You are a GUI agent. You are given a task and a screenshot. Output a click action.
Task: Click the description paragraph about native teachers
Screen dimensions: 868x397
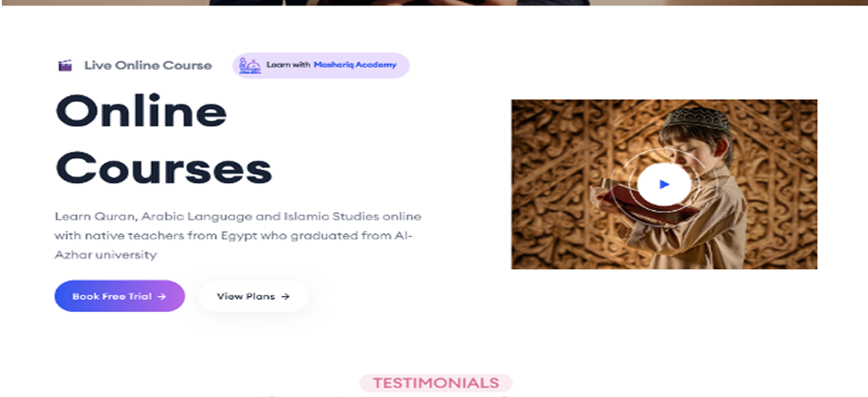(238, 236)
